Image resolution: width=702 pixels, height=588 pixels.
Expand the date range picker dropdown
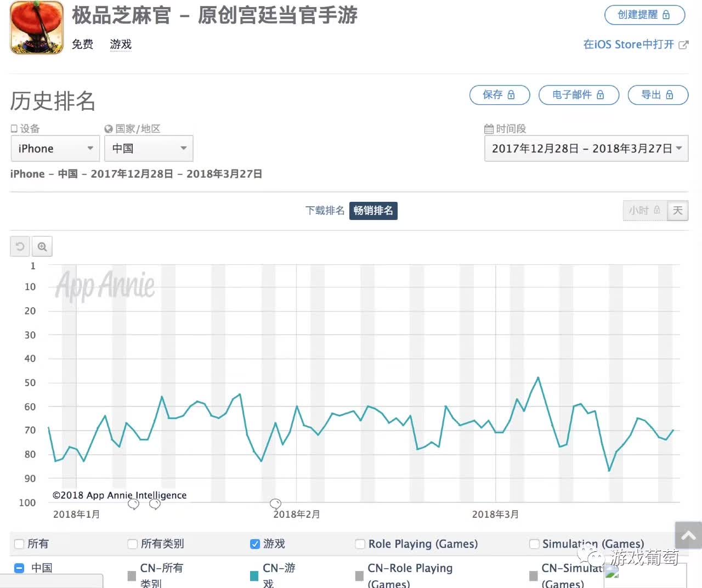pyautogui.click(x=586, y=149)
